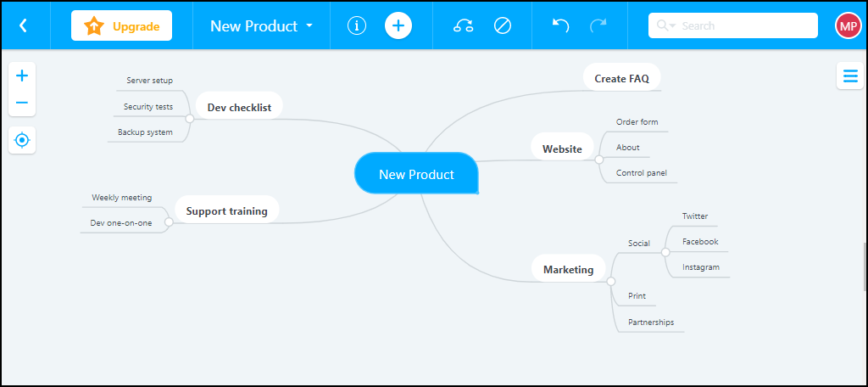Add a new topic with plus icon
The image size is (868, 387).
click(398, 25)
